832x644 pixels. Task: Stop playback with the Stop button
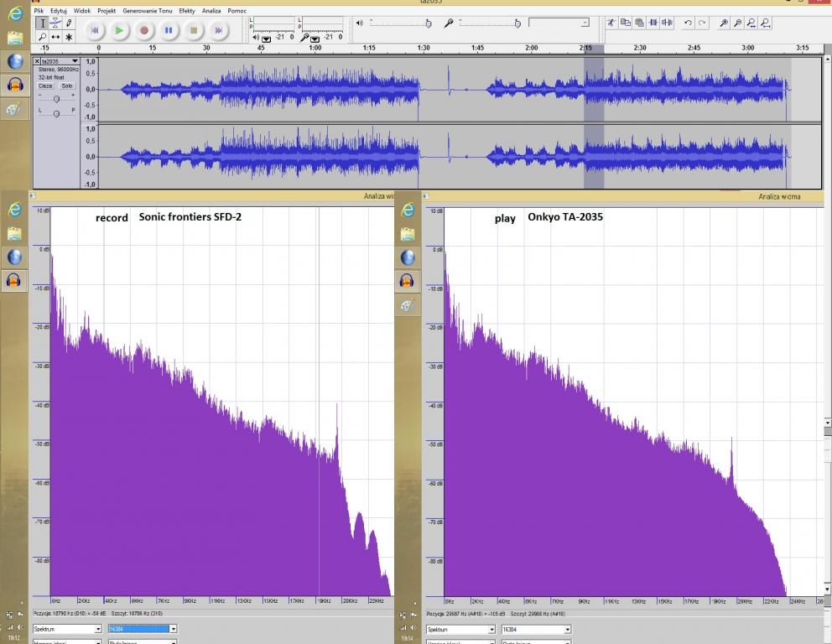pos(194,30)
